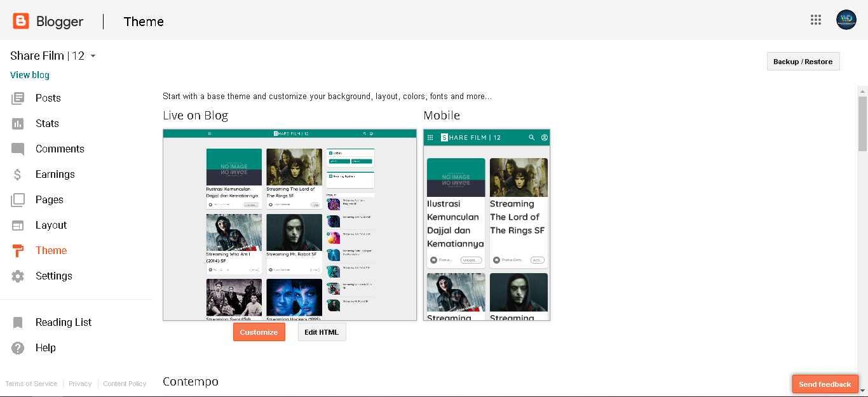Click the Contempo theme heading
The width and height of the screenshot is (868, 397).
coord(191,382)
